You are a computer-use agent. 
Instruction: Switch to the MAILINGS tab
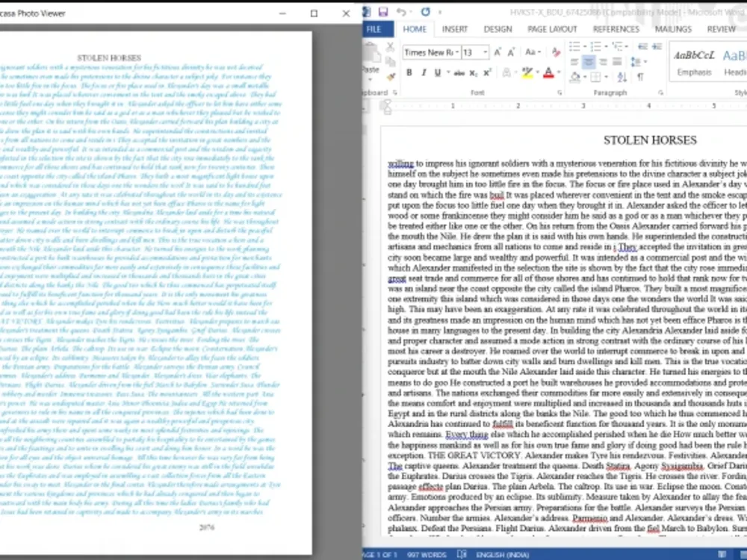pos(673,29)
